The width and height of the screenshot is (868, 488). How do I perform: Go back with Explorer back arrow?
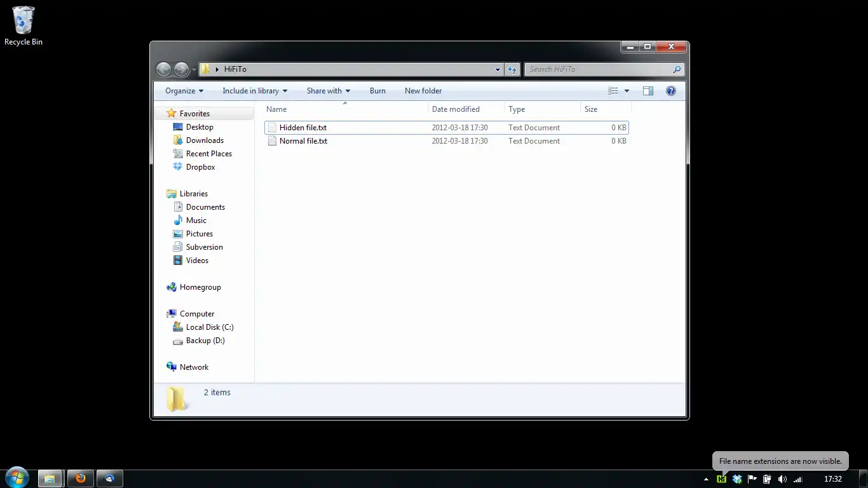click(164, 69)
